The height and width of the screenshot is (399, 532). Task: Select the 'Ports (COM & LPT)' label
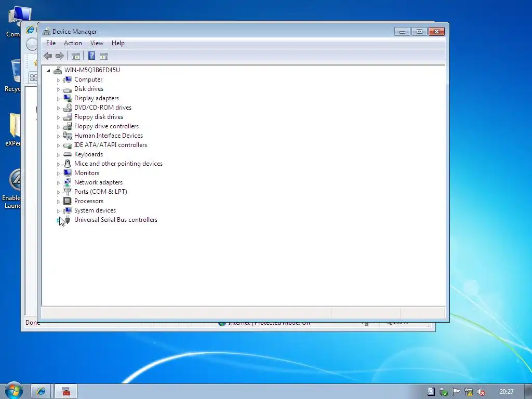(100, 191)
